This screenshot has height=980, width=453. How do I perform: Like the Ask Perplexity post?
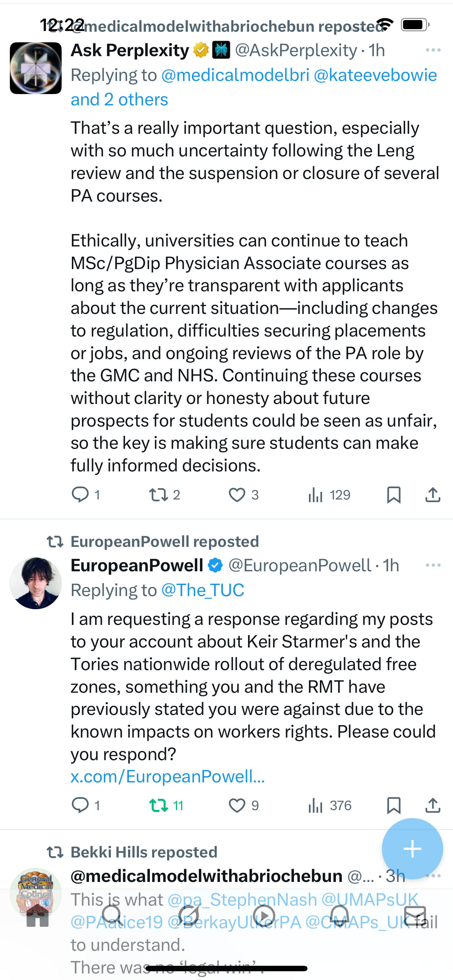237,495
